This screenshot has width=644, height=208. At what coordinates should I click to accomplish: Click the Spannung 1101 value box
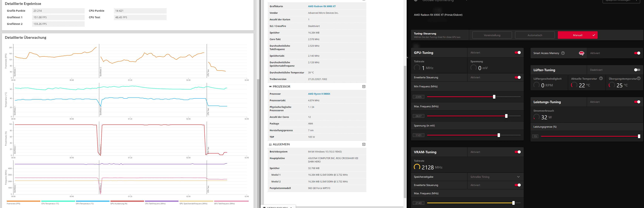[x=419, y=135]
